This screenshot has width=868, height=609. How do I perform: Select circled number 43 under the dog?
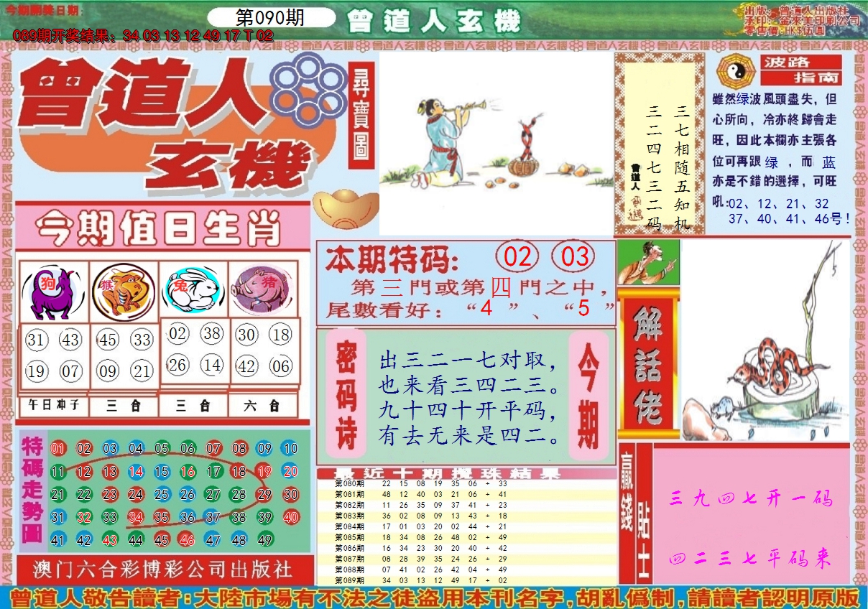click(x=71, y=340)
